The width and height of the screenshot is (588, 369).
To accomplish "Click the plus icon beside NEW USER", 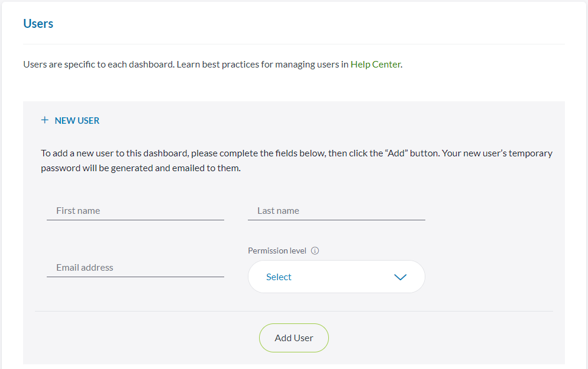I will [x=44, y=120].
